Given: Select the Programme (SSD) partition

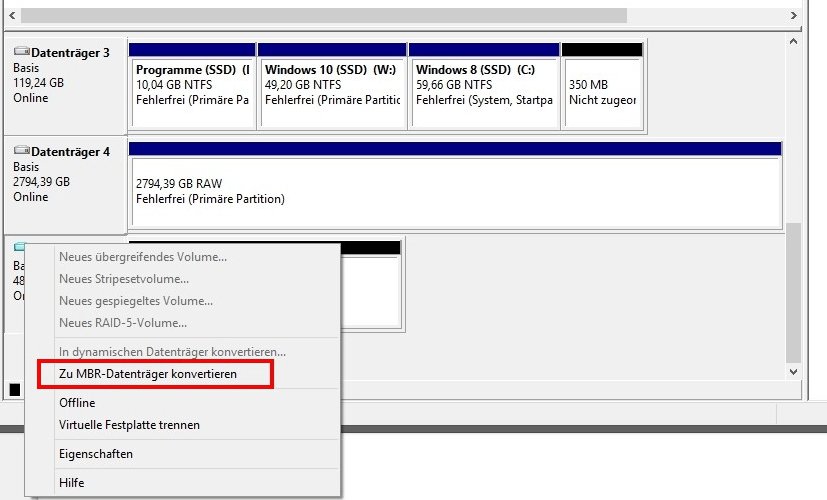Looking at the screenshot, I should pos(192,86).
